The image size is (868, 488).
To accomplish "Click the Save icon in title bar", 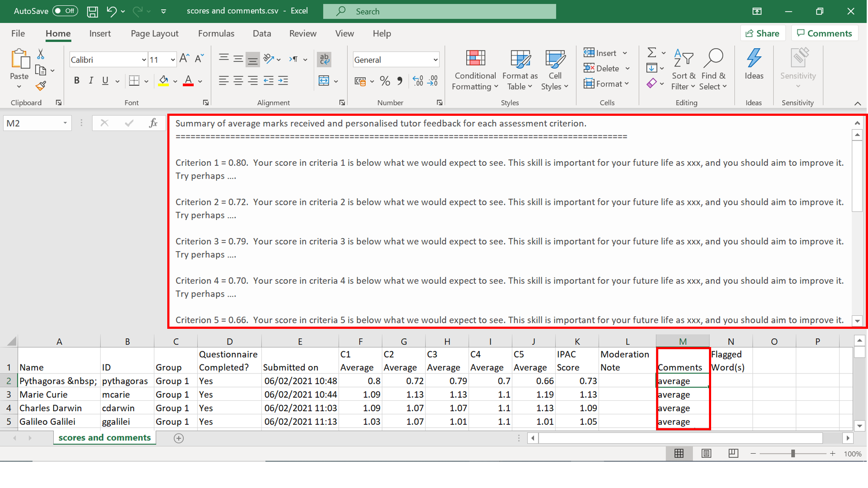I will click(x=92, y=11).
